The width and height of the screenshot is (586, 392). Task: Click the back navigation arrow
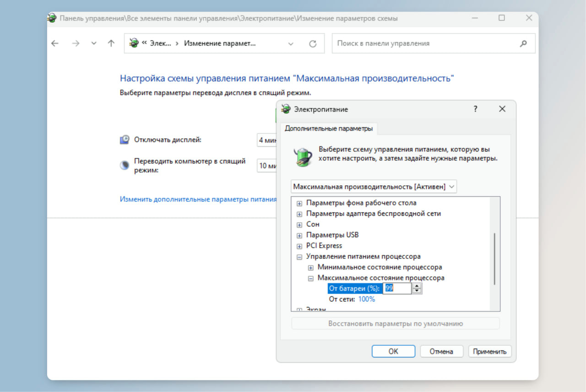55,43
